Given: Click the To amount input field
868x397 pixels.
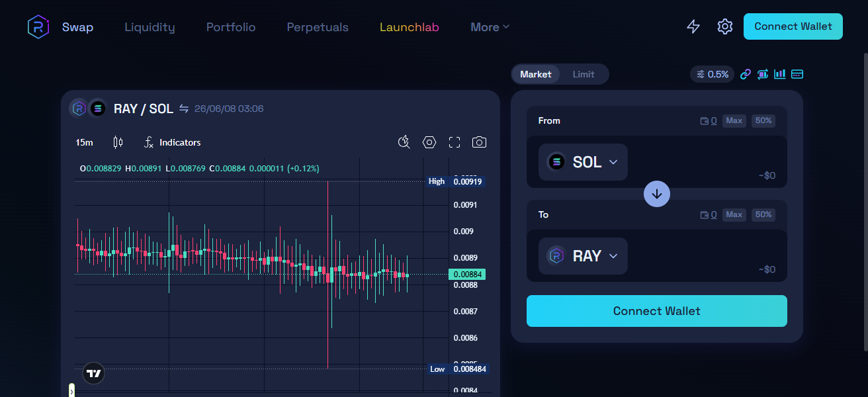Looking at the screenshot, I should click(705, 253).
